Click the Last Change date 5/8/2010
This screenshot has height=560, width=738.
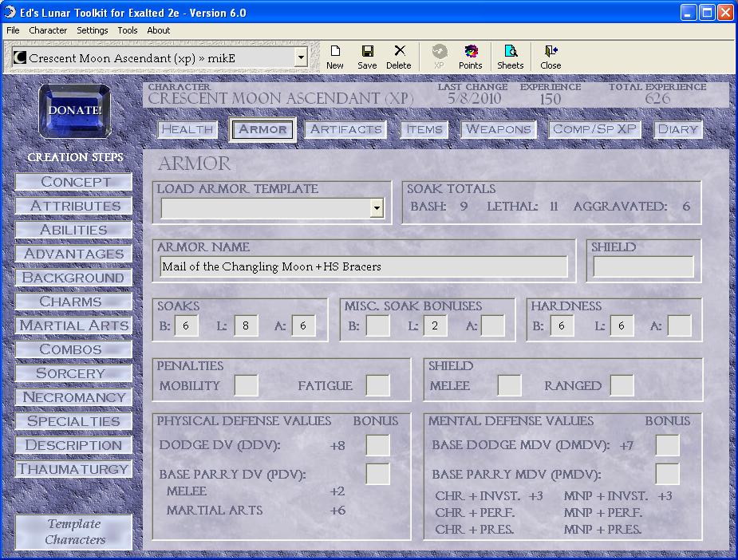[474, 98]
